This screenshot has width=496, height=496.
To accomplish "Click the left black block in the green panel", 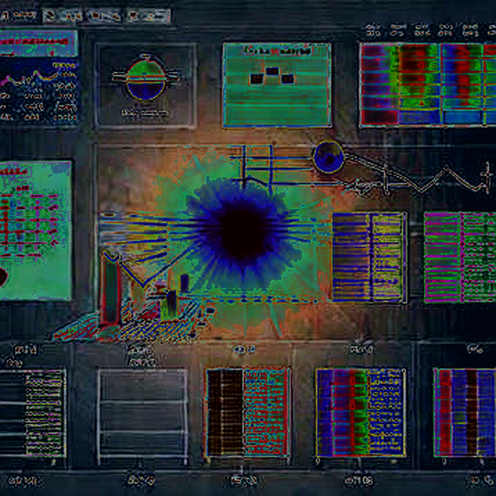I will tap(256, 79).
